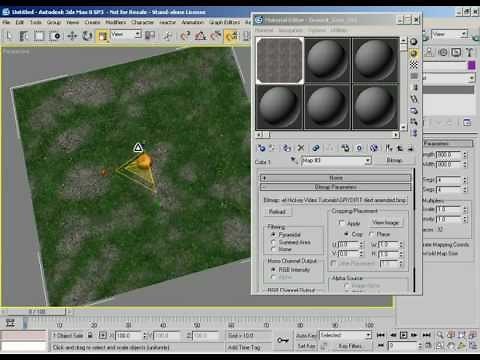Click Go to Parent icon

click(400, 148)
